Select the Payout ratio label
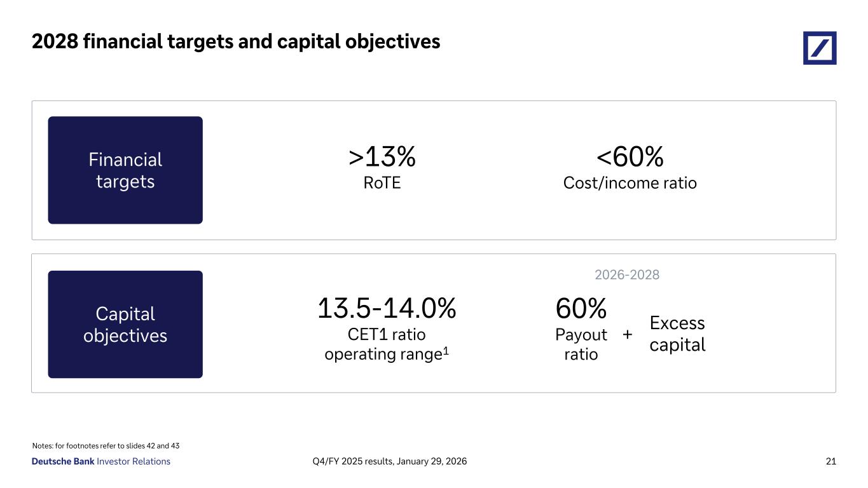 [x=581, y=344]
